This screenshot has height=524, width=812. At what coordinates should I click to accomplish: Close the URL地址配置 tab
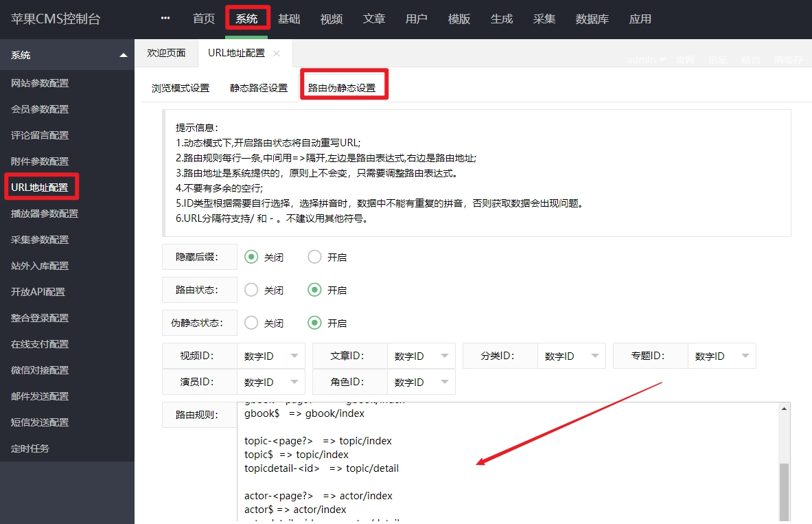[x=277, y=53]
